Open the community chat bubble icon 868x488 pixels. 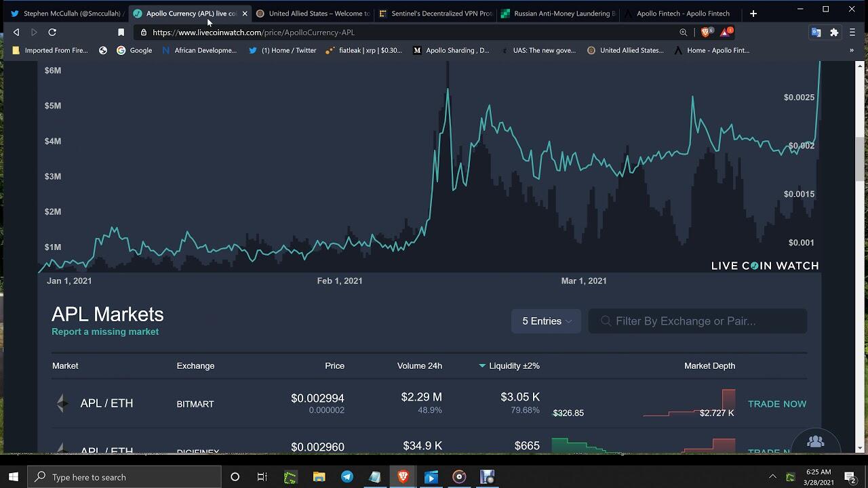pos(815,442)
